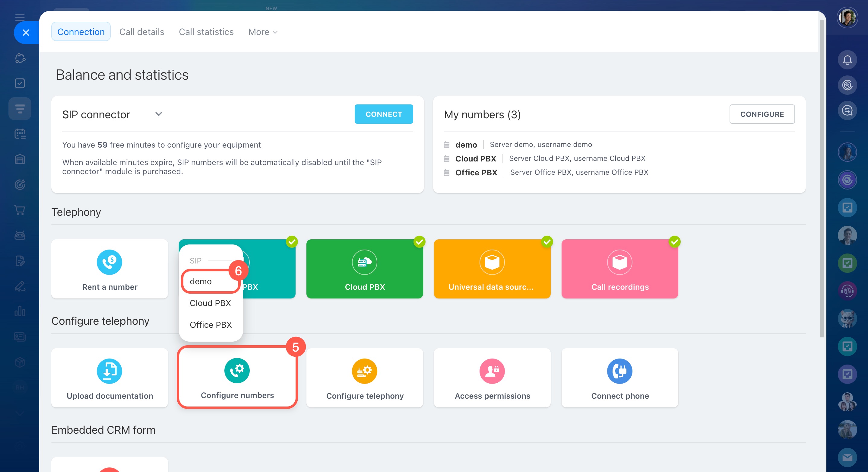Click the shopping cart sidebar icon
Screen dimensions: 868x472
point(20,210)
